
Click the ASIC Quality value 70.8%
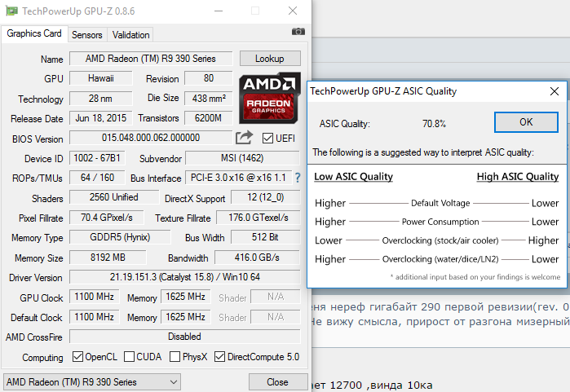[434, 124]
